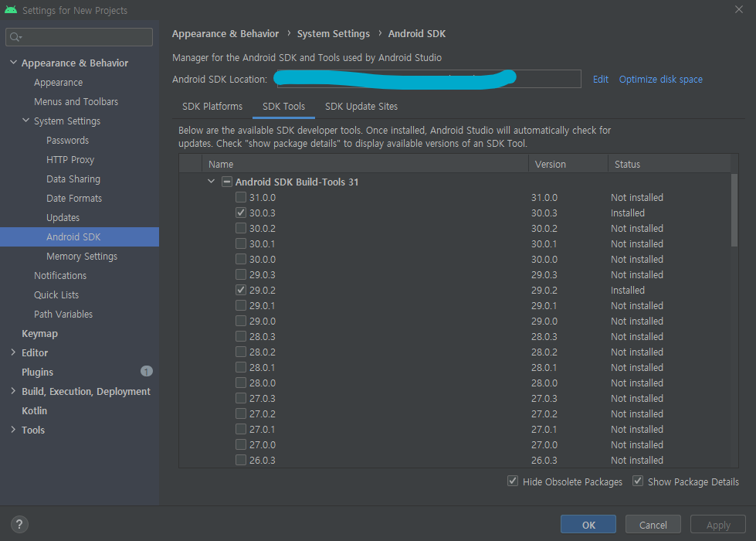Click the table vertical scrollbar thumb
756x541 pixels.
tap(734, 210)
